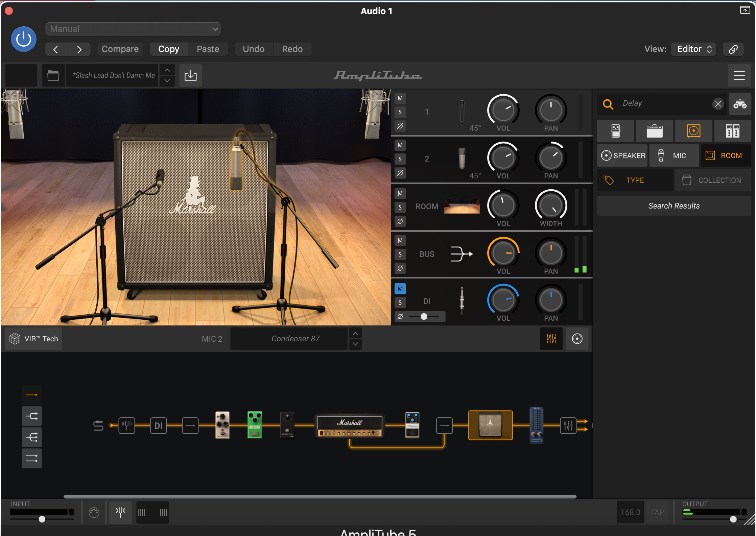Select the COLLECTION filter tab
The width and height of the screenshot is (756, 536).
coord(713,180)
